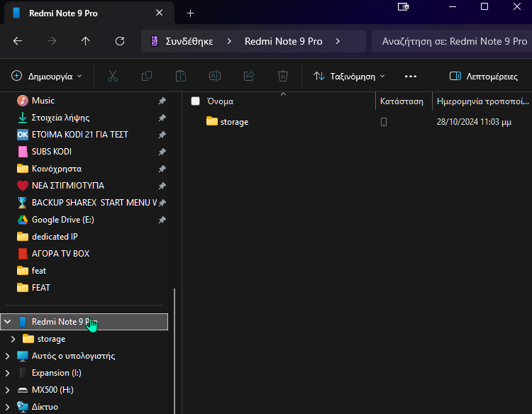Click the Paste clipboard icon

click(x=181, y=77)
